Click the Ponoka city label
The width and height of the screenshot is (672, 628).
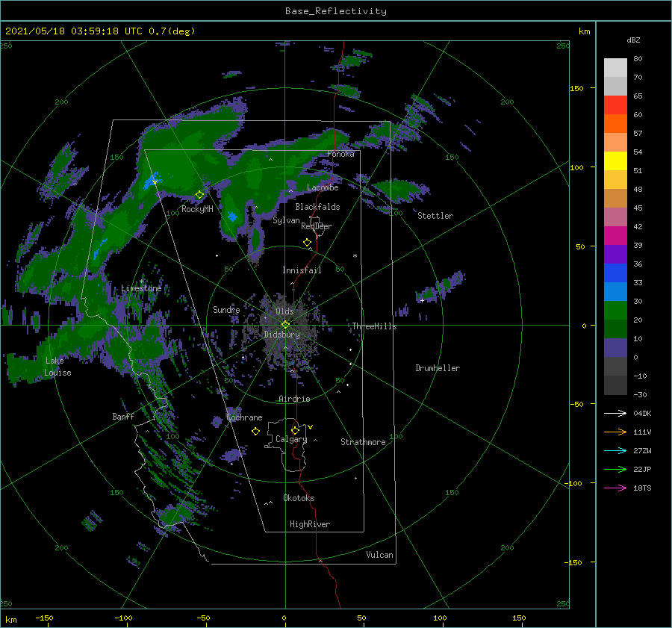(340, 154)
